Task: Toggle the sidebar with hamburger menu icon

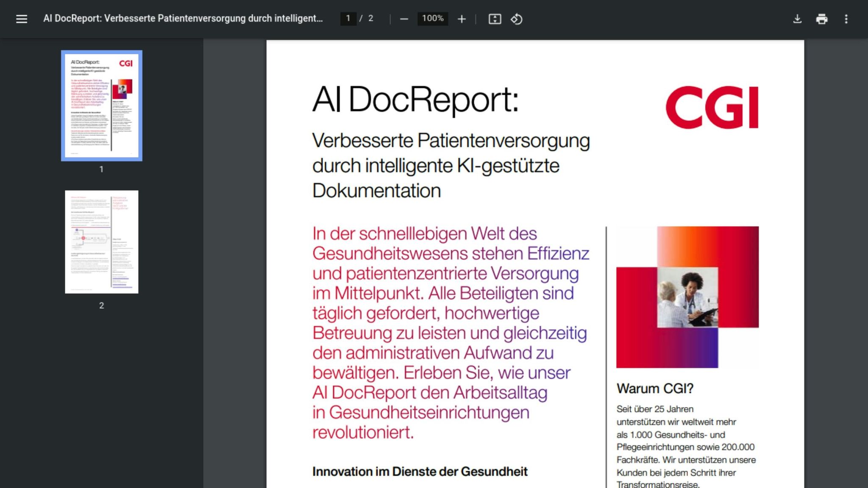Action: [x=21, y=19]
